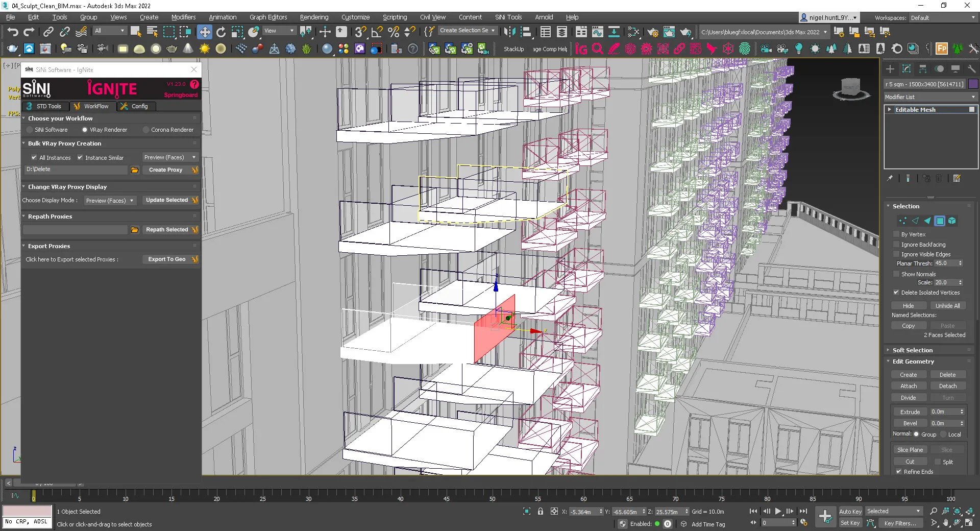This screenshot has height=531, width=980.
Task: Click the Unhide All button
Action: click(x=947, y=306)
